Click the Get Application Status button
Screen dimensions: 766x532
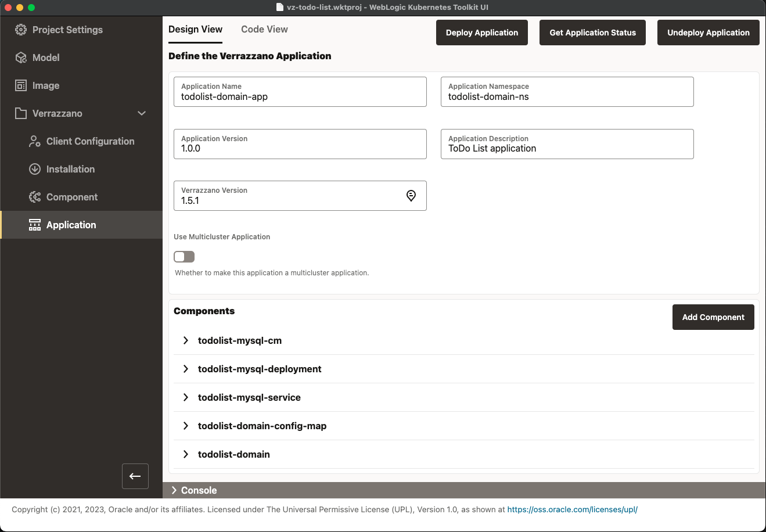(x=593, y=33)
